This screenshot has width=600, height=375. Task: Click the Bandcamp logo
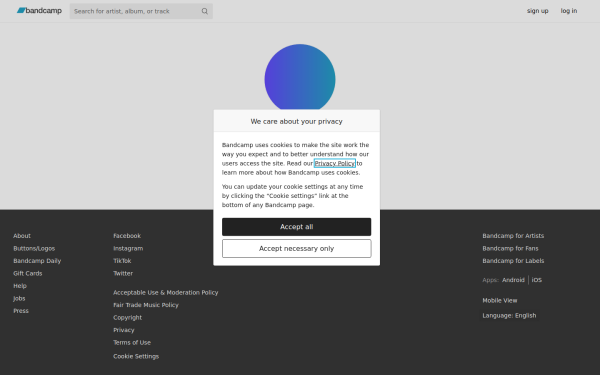point(39,11)
